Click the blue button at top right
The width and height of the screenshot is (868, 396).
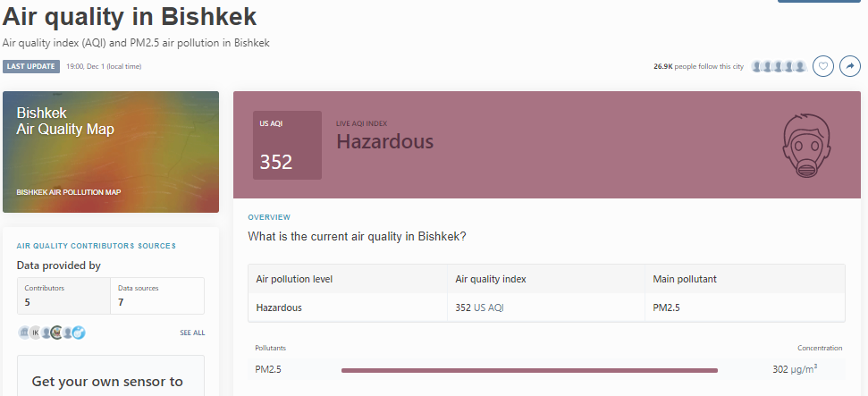(819, 2)
